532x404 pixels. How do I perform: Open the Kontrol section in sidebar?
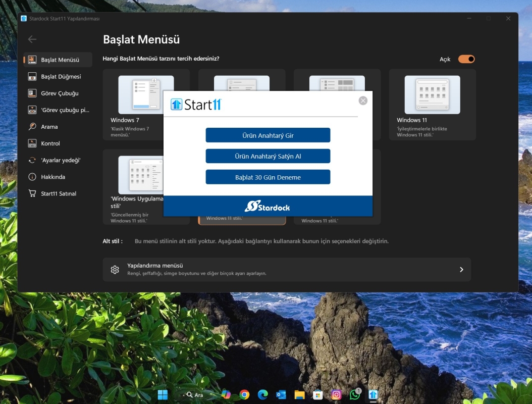point(50,143)
